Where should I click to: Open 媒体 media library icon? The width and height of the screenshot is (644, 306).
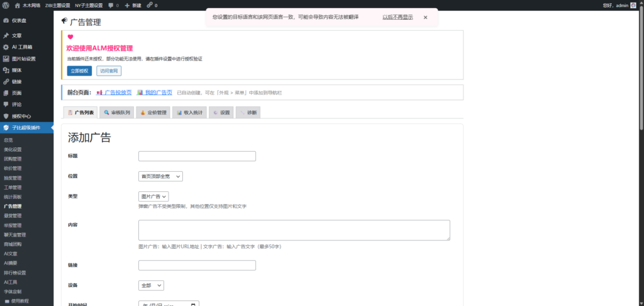pos(6,70)
